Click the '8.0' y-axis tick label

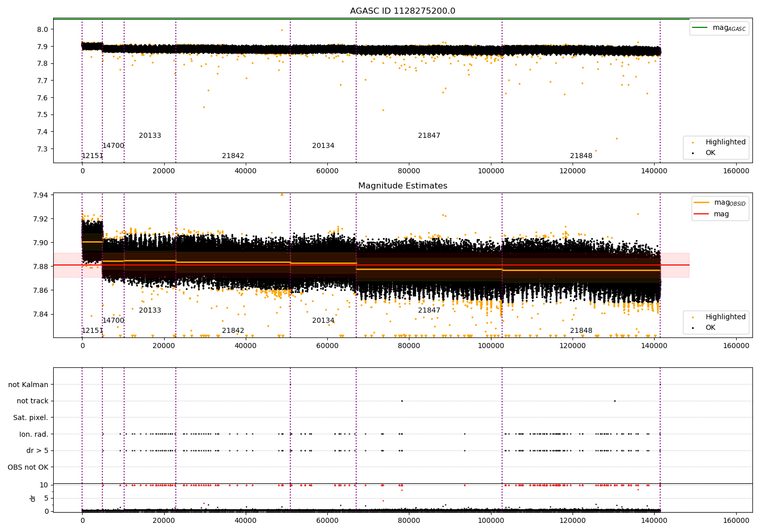42,29
